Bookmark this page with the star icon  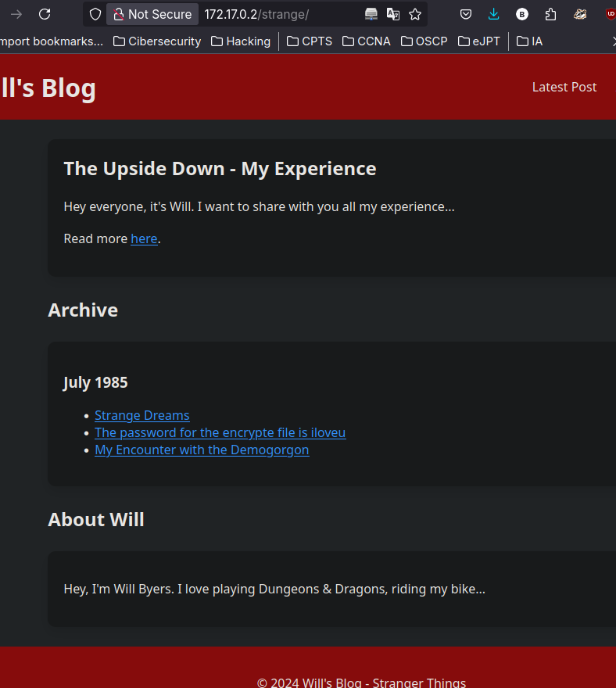pyautogui.click(x=415, y=14)
